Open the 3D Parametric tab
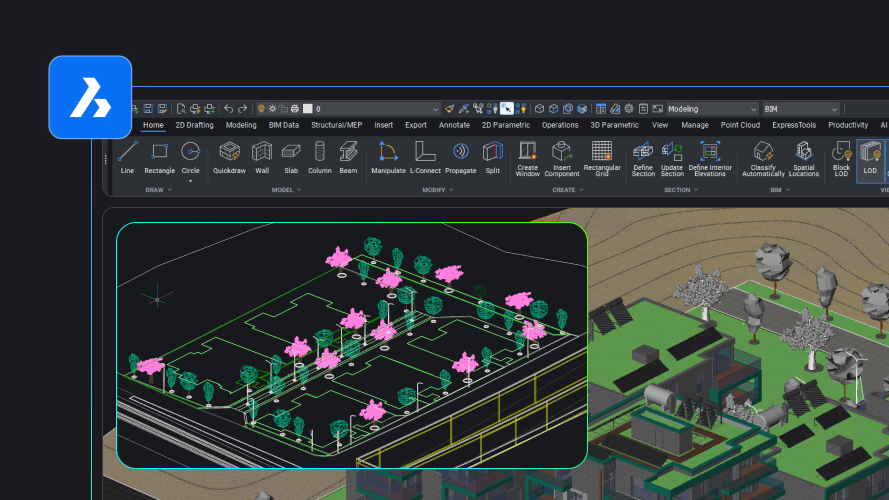 614,125
